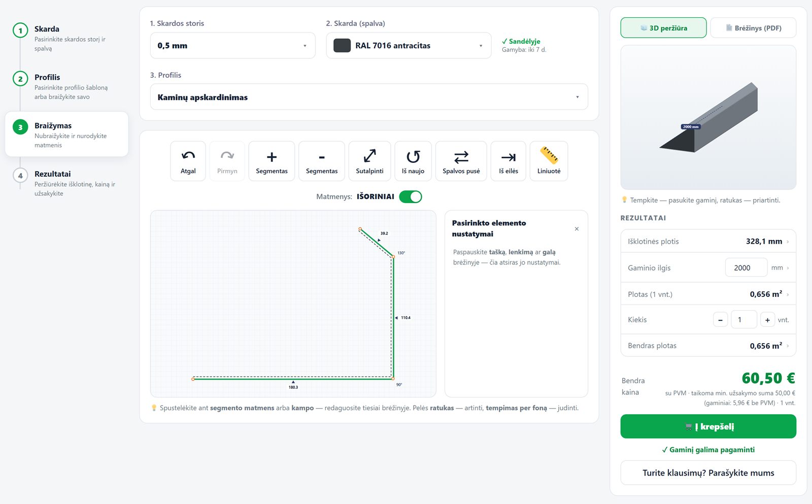Decrease quantity with the minus stepper
The image size is (812, 504).
coord(720,320)
